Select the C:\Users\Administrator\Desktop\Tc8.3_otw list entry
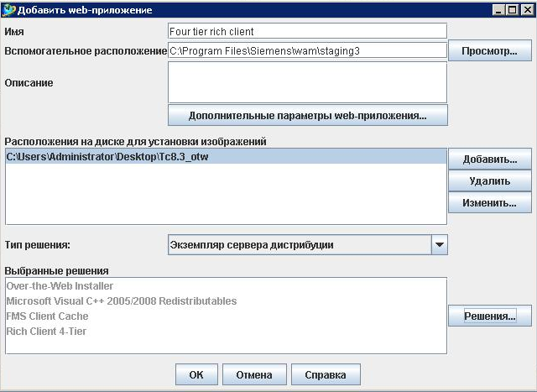This screenshot has width=537, height=392. click(x=226, y=157)
